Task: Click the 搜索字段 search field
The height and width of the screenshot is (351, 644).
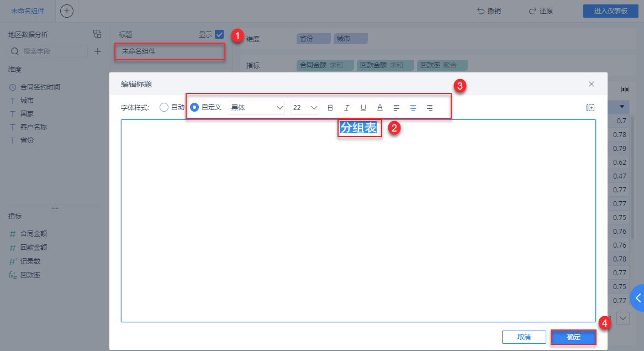Action: (47, 51)
